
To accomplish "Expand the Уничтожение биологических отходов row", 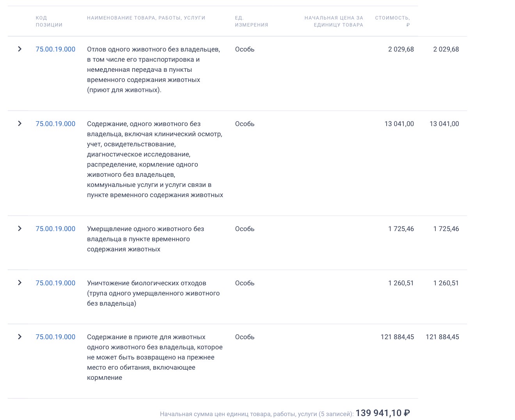I will click(x=20, y=283).
